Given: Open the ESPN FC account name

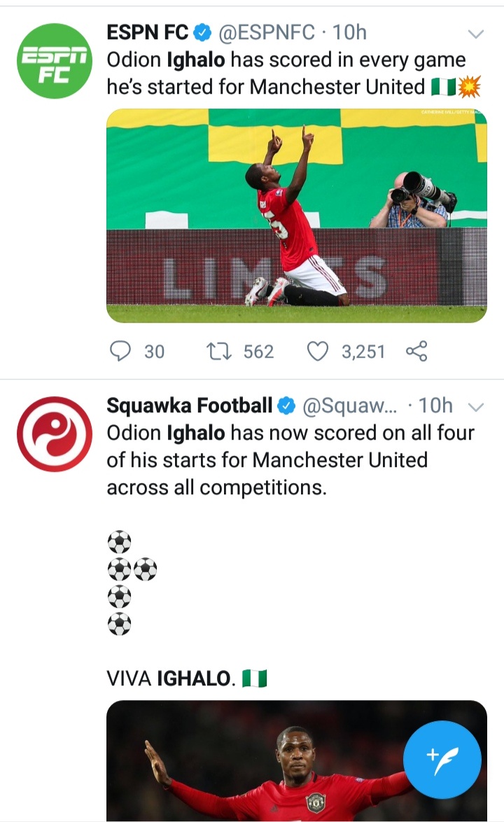Looking at the screenshot, I should [x=147, y=32].
